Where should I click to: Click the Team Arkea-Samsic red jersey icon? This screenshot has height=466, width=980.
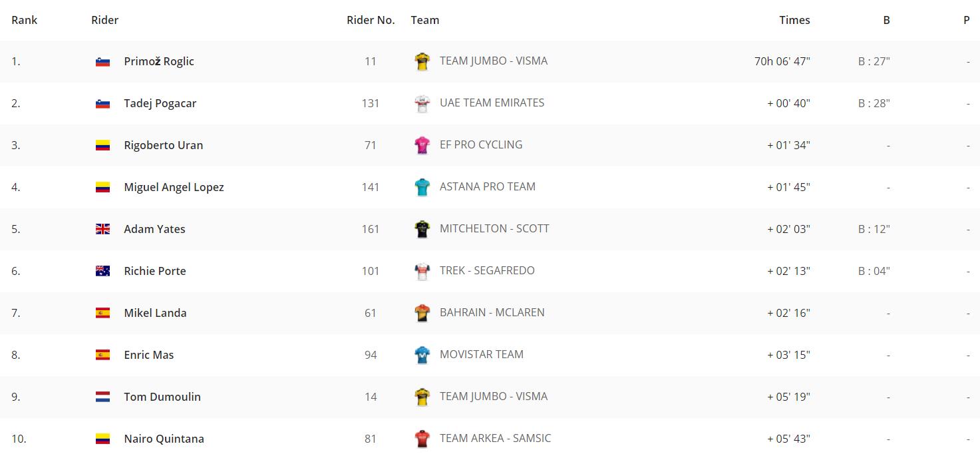422,439
